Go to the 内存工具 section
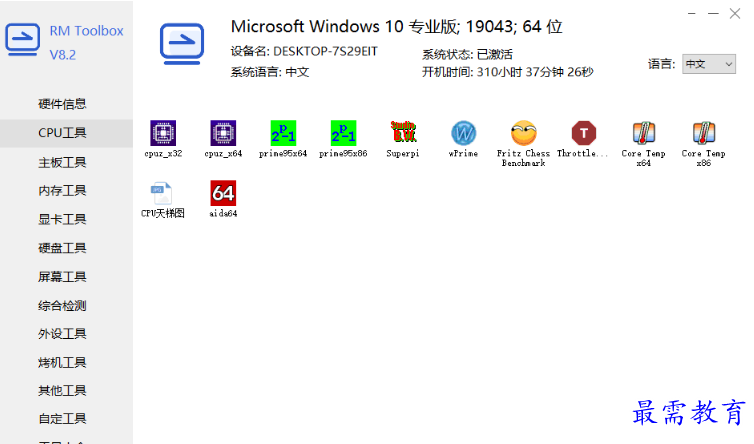The height and width of the screenshot is (444, 754). 62,190
